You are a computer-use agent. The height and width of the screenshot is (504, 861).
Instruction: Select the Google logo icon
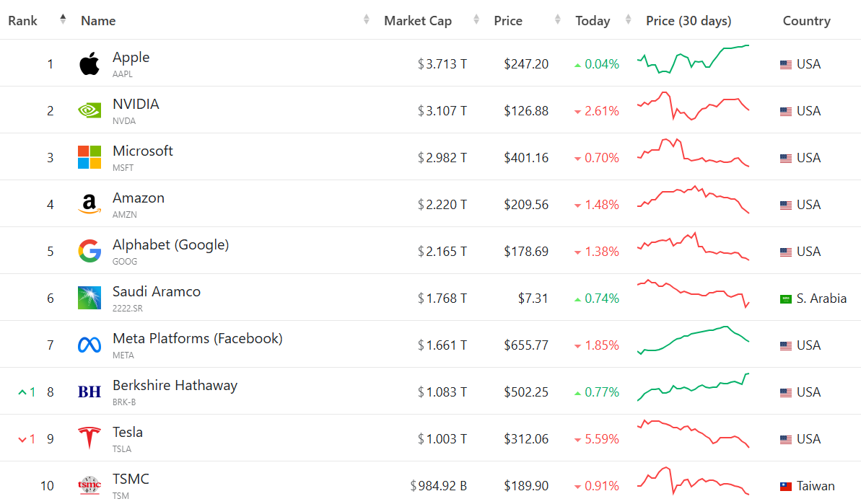coord(89,251)
